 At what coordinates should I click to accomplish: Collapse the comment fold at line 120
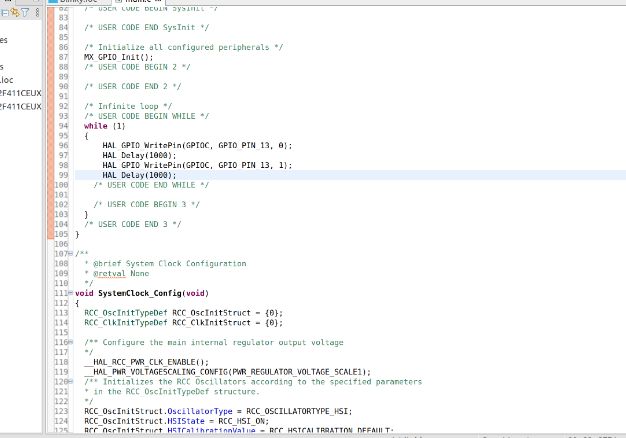(x=71, y=382)
